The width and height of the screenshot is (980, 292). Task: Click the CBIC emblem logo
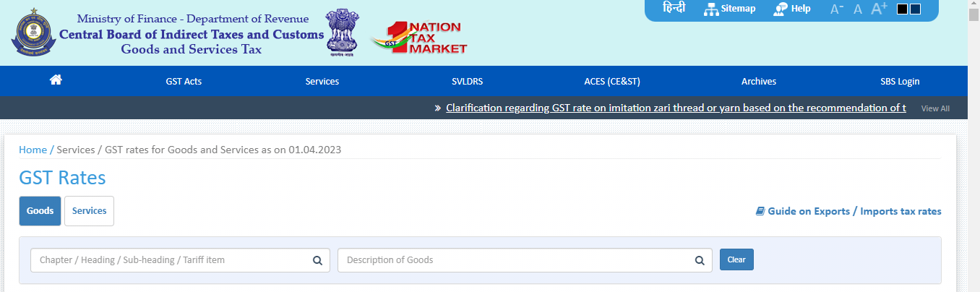pyautogui.click(x=32, y=33)
